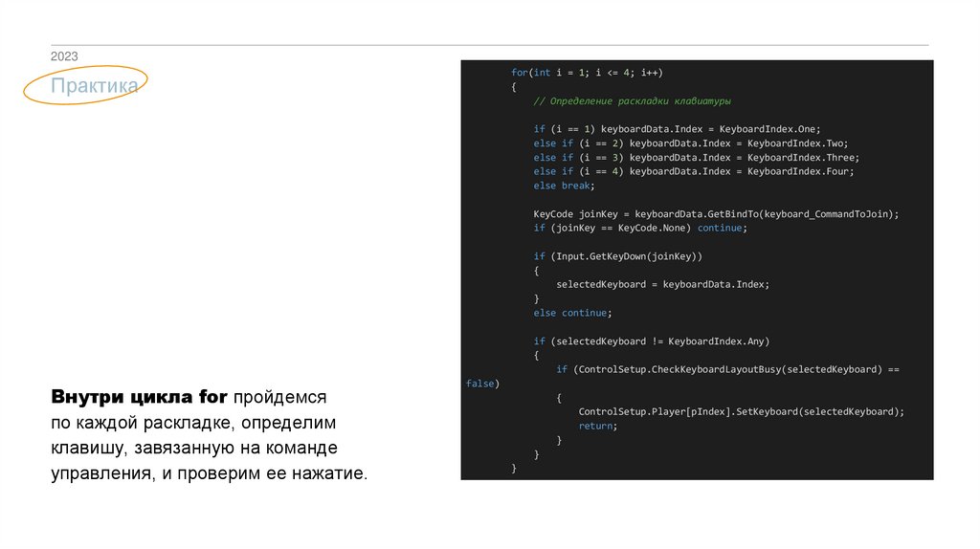The height and width of the screenshot is (549, 980).
Task: Click the 'else continue;' code line
Action: 572,313
